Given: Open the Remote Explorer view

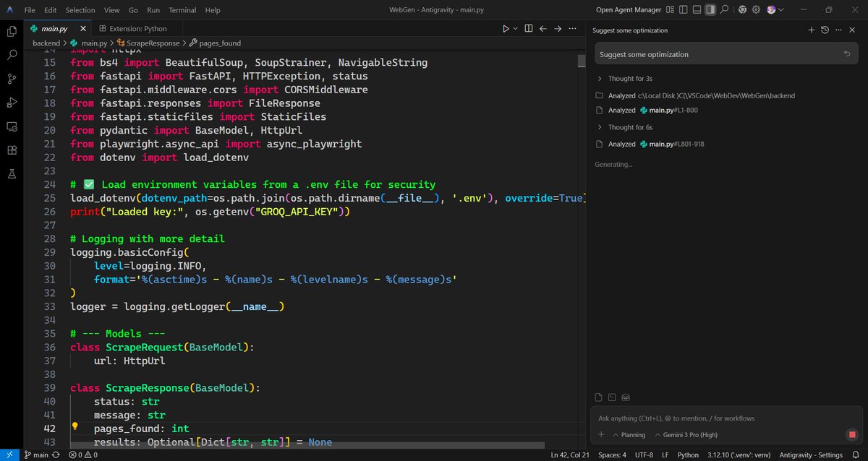Looking at the screenshot, I should point(12,126).
